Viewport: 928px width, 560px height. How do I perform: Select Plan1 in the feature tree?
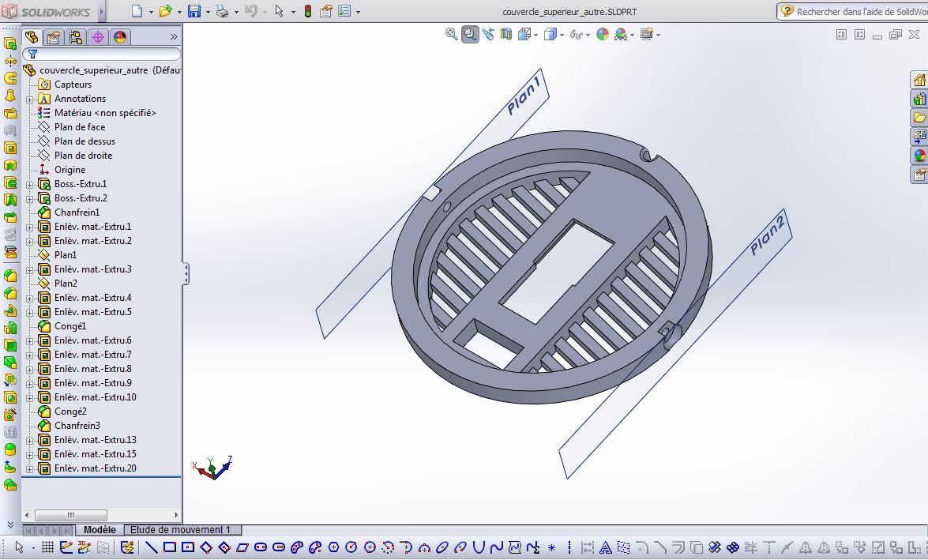coord(66,254)
